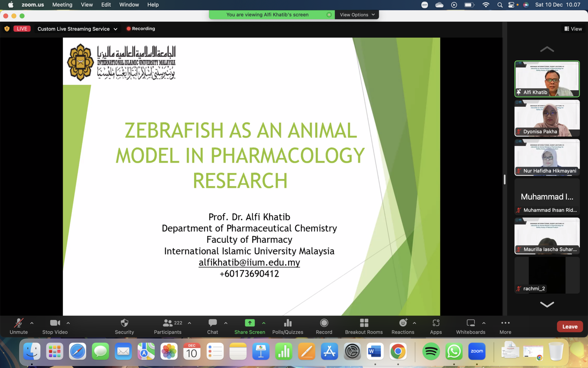588x368 pixels.
Task: Unmute the microphone
Action: click(19, 326)
